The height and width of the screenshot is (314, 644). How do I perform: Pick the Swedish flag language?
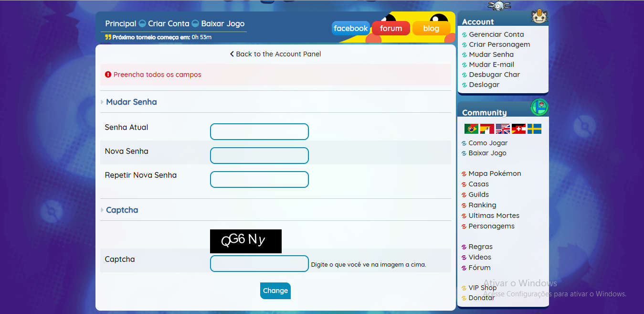point(534,129)
